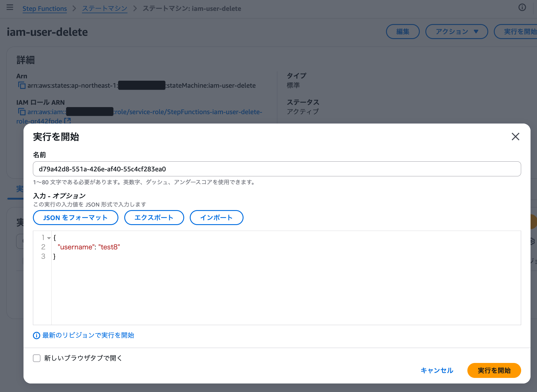537x392 pixels.
Task: Click the エクスポート button
Action: tap(154, 217)
